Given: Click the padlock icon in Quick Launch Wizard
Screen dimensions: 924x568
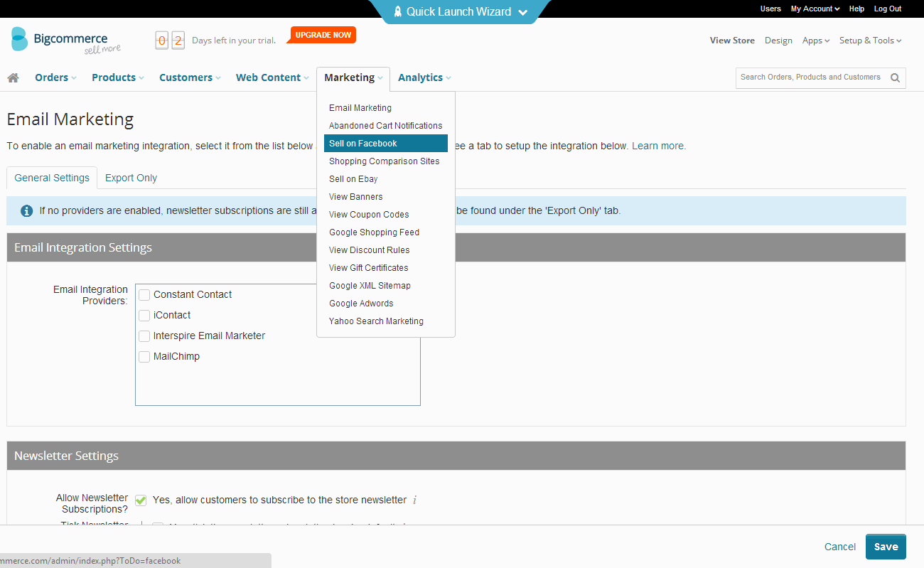Looking at the screenshot, I should point(398,11).
